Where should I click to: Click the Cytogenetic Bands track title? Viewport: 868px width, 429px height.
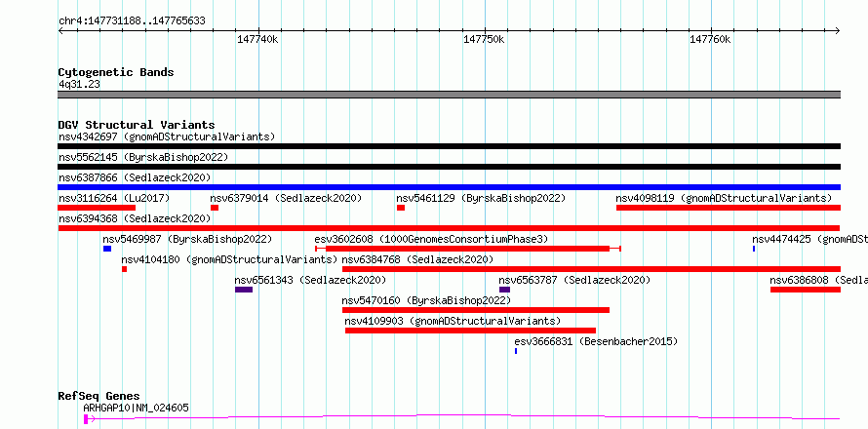[x=116, y=72]
